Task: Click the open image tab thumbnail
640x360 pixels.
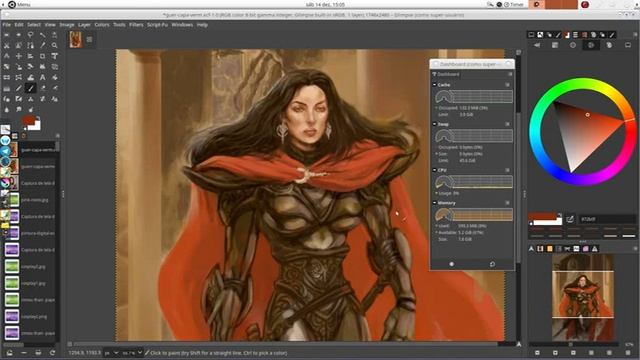Action: 76,40
